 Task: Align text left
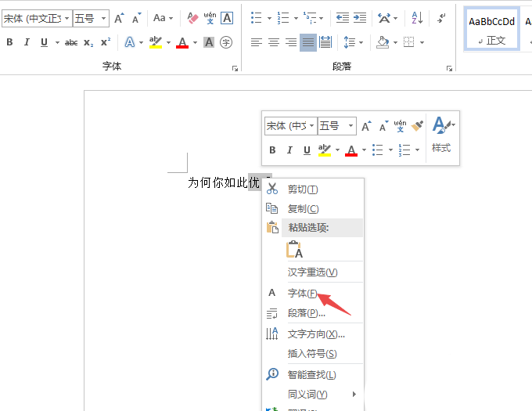pos(257,42)
